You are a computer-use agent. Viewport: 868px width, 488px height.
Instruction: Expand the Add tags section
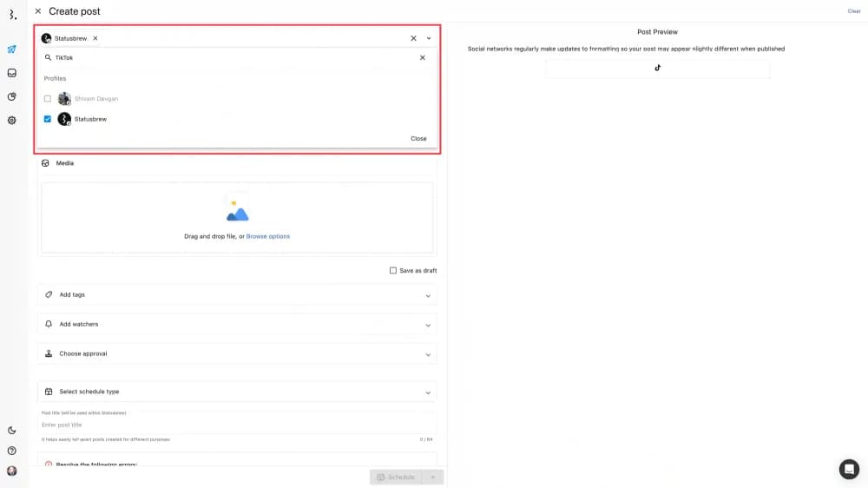click(x=237, y=295)
